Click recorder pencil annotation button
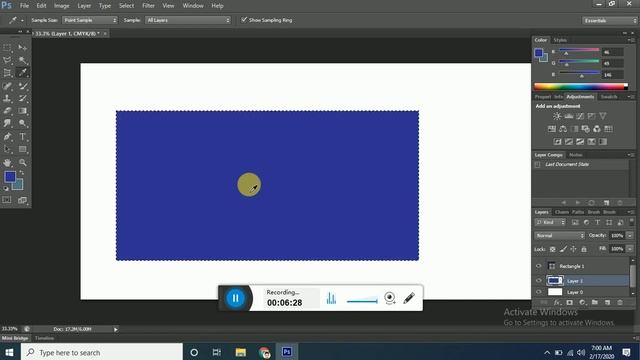640x360 pixels. coord(409,298)
